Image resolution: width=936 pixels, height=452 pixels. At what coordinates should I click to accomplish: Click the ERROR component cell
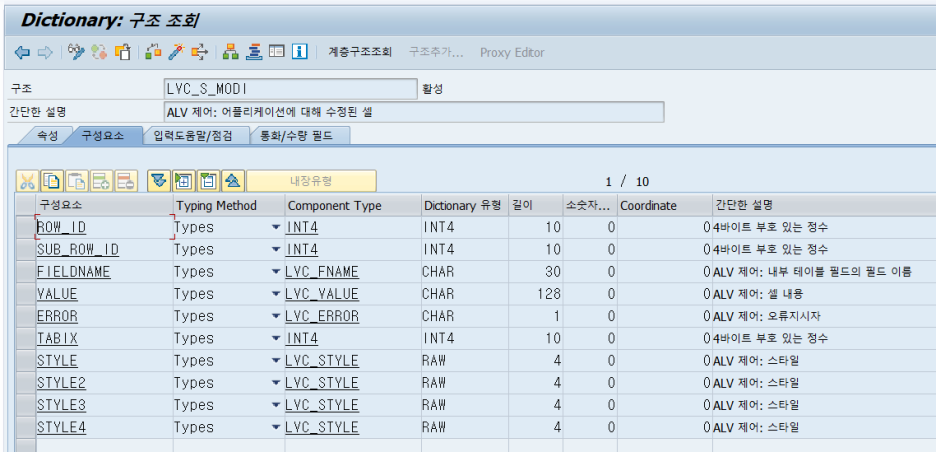104,316
